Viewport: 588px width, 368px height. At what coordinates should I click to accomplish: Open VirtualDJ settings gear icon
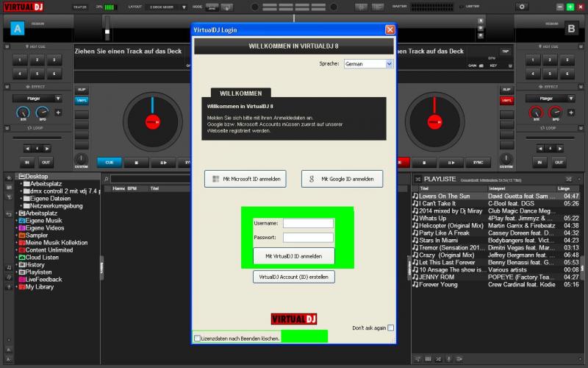pyautogui.click(x=521, y=7)
